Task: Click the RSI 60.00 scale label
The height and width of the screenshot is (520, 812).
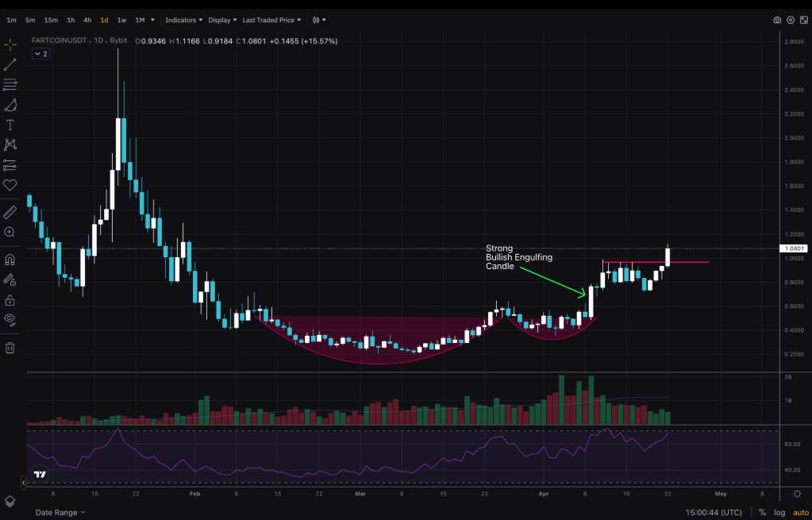Action: (792, 444)
